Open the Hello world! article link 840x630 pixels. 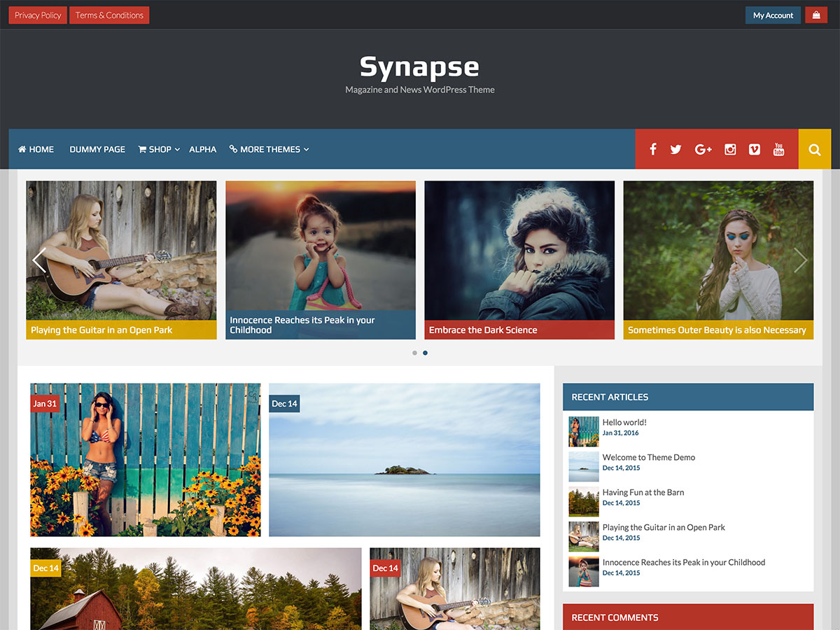pyautogui.click(x=624, y=422)
